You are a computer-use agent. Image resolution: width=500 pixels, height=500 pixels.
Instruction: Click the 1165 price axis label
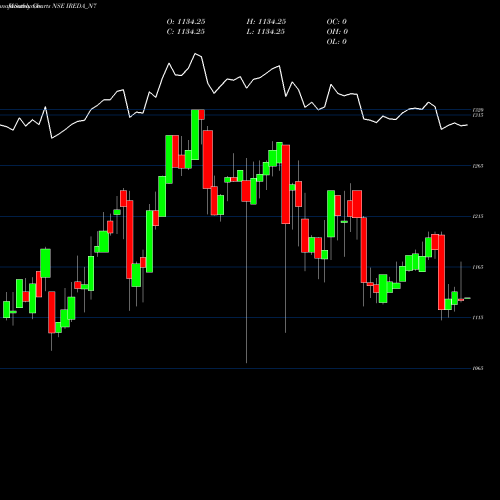(x=478, y=267)
